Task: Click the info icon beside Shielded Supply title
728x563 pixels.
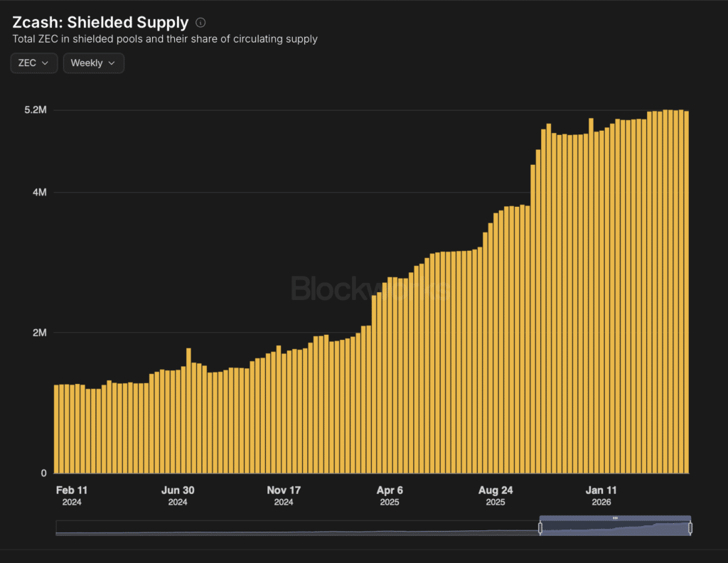Action: point(200,22)
